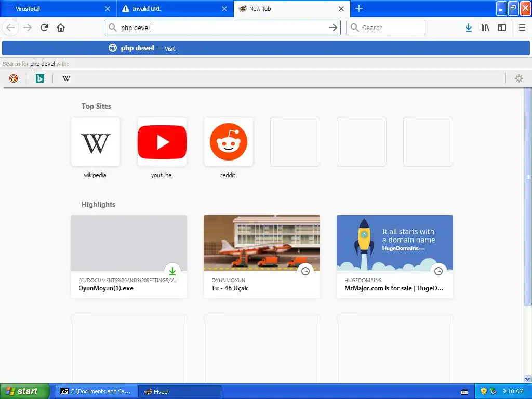Go back to the previous page
The height and width of the screenshot is (399, 532).
click(10, 28)
